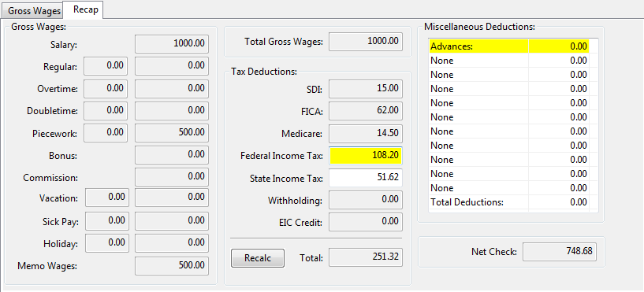Image resolution: width=644 pixels, height=292 pixels.
Task: Click the Overtime hours field
Action: click(x=106, y=89)
